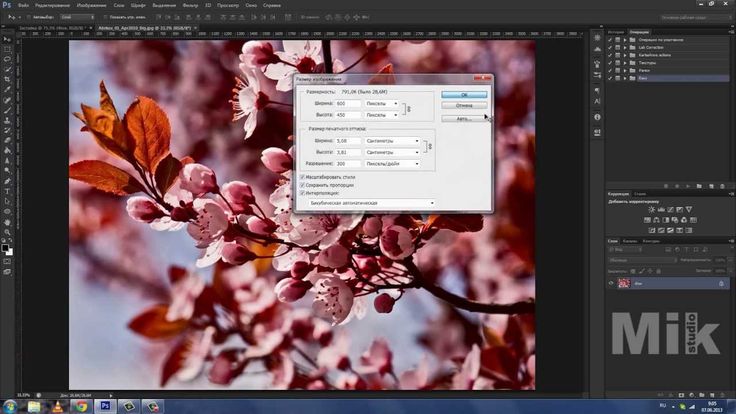This screenshot has height=414, width=736.
Task: Toggle the Автовыбор checkbox in options bar
Action: click(29, 17)
